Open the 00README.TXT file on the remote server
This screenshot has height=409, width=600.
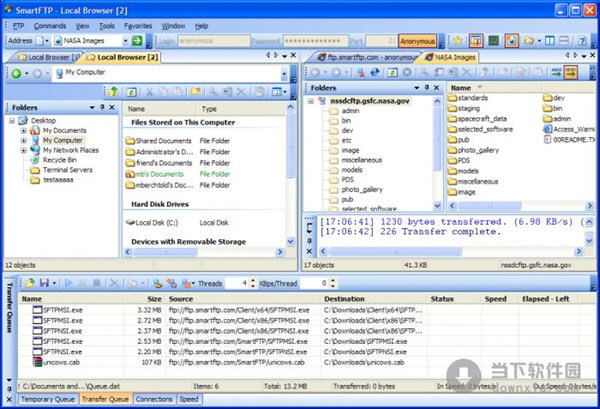click(x=574, y=138)
